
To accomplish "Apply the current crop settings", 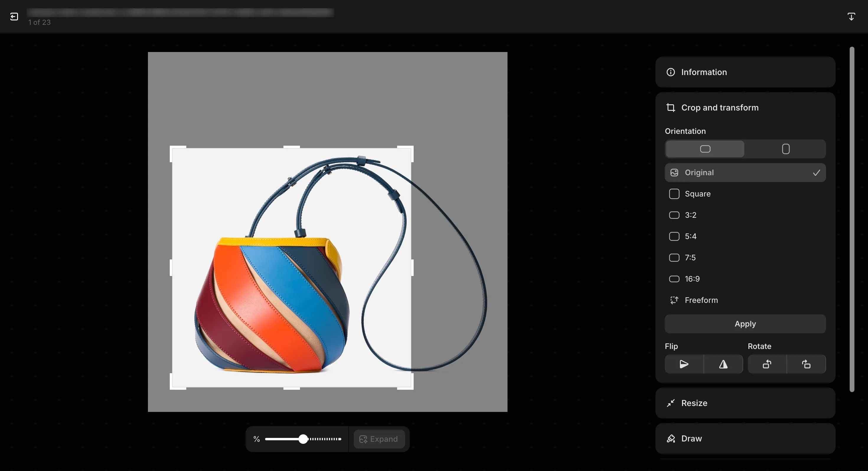I will click(x=745, y=324).
